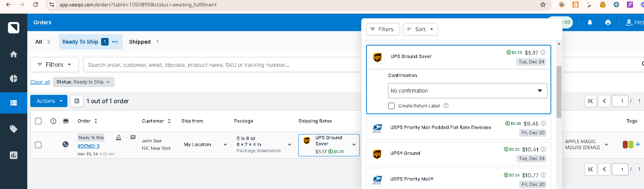Click the store channel column icon
Screen dimensions: 644x189
tap(66, 121)
